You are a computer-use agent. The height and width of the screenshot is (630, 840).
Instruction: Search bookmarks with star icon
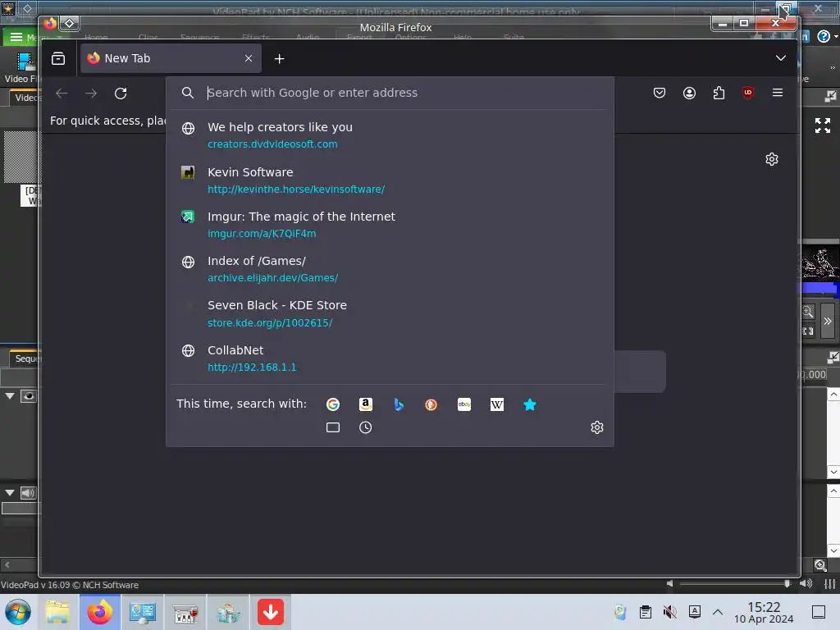click(529, 404)
